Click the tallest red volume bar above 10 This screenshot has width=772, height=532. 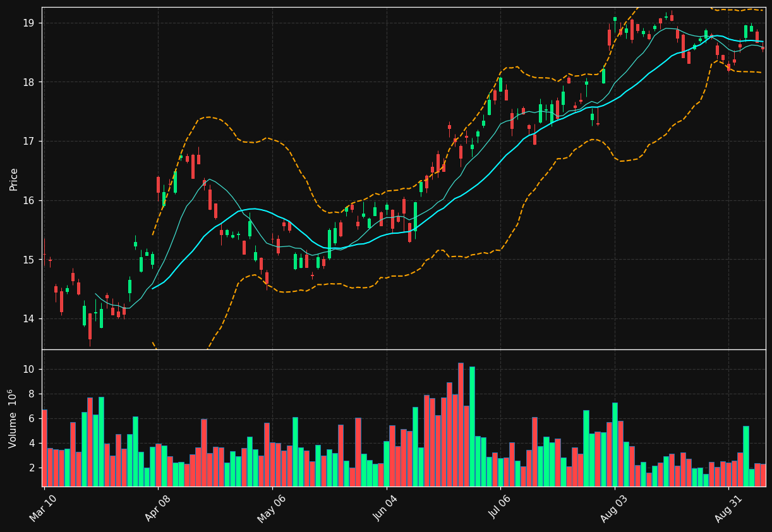(461, 425)
